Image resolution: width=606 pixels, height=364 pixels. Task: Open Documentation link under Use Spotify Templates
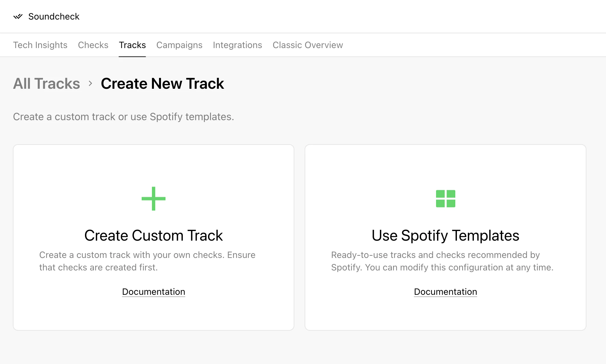coord(446,292)
